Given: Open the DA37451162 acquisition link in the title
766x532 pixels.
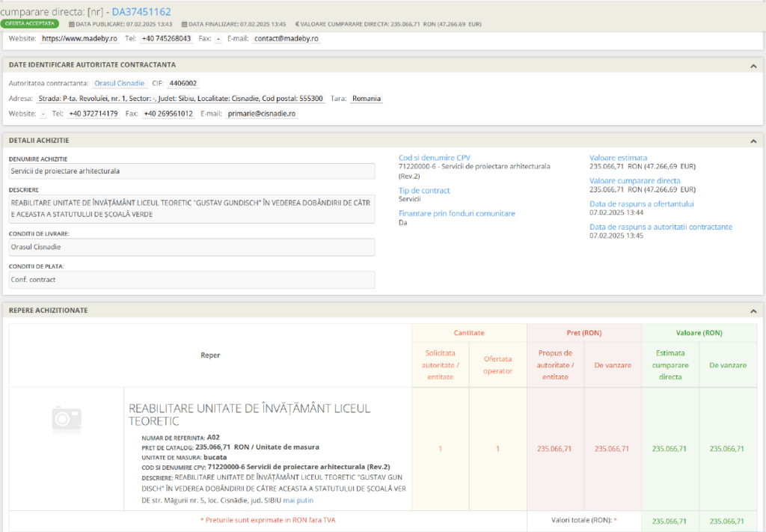Looking at the screenshot, I should [x=141, y=11].
